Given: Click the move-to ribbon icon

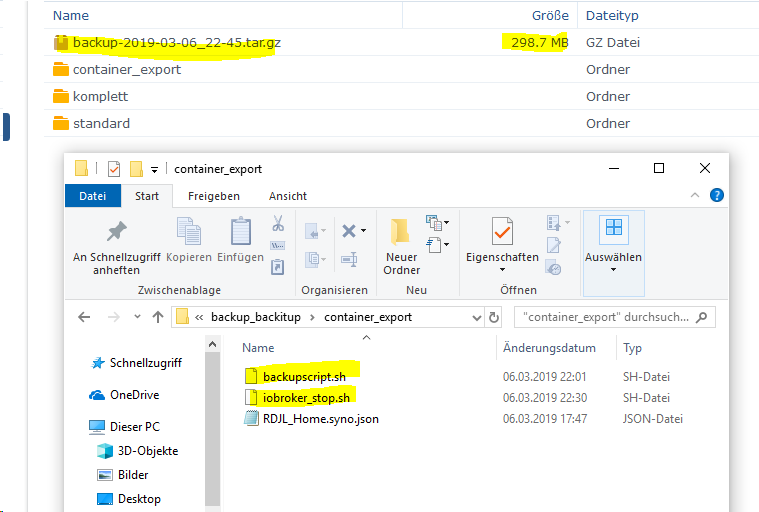Looking at the screenshot, I should pos(312,231).
